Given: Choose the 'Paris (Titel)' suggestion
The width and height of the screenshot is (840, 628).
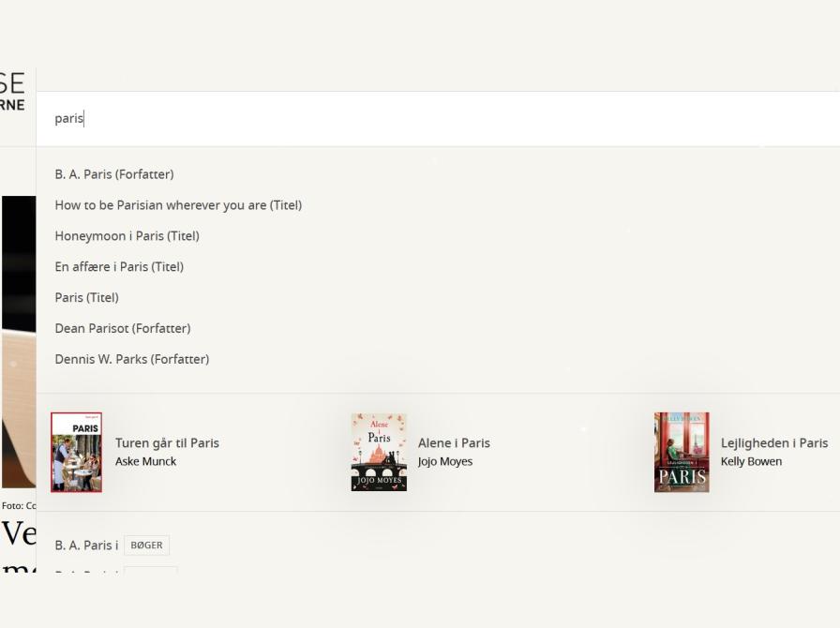Looking at the screenshot, I should click(x=86, y=298).
